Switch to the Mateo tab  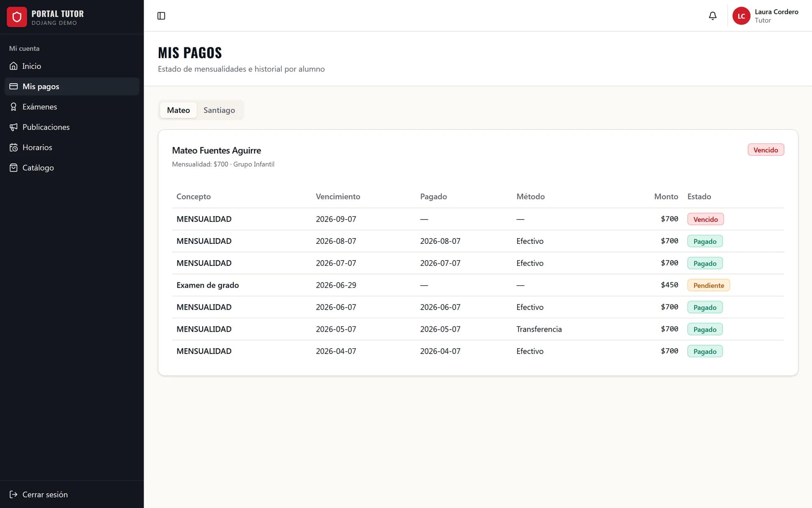178,110
